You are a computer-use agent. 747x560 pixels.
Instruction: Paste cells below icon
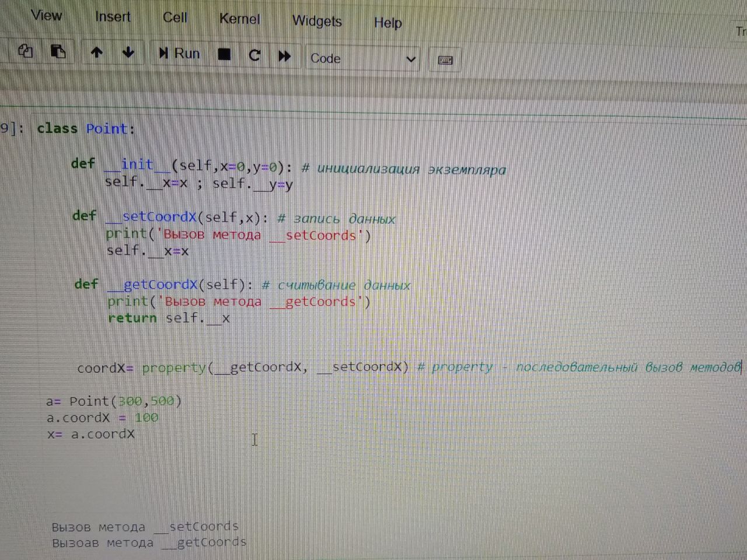click(58, 51)
